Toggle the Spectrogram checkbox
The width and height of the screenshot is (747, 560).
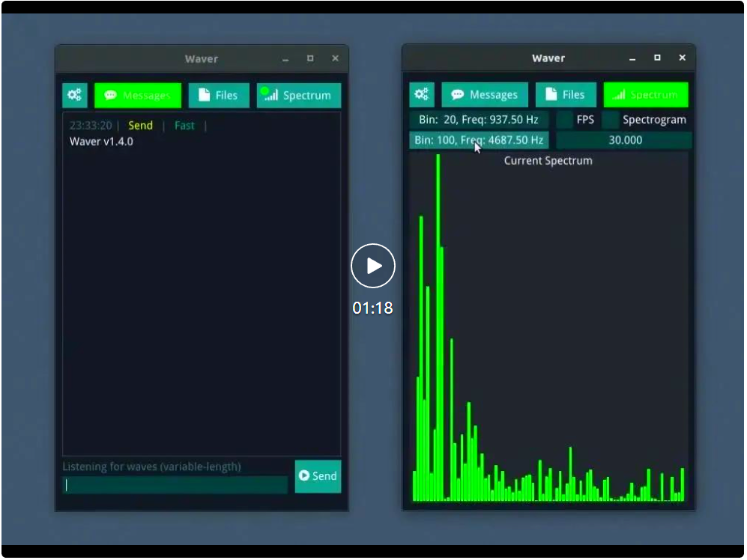click(x=611, y=120)
